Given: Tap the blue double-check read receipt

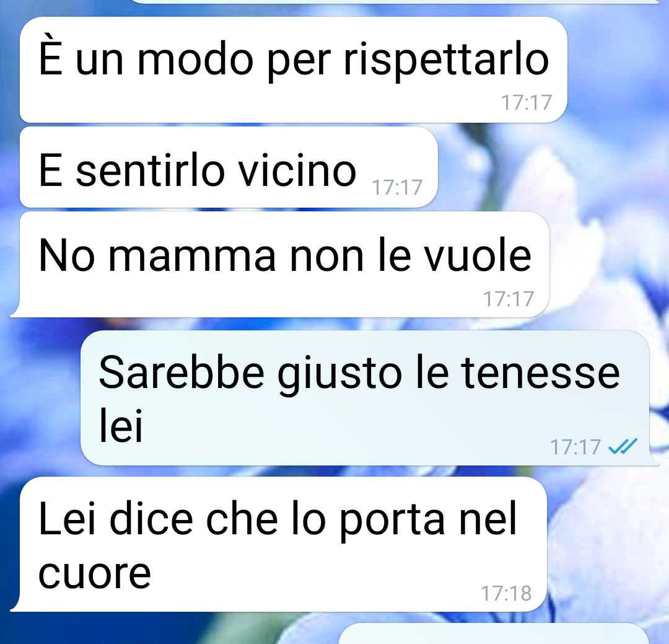Looking at the screenshot, I should (623, 446).
